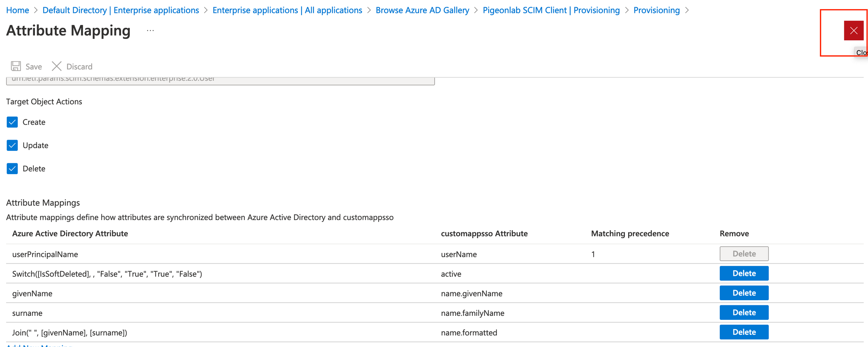Open Default Directory Enterprise applications breadcrumb
The width and height of the screenshot is (868, 347).
[x=121, y=10]
